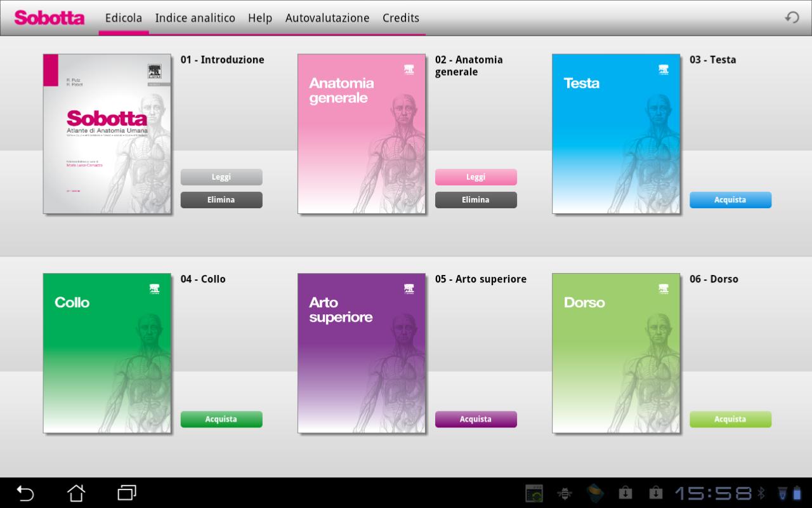Image resolution: width=812 pixels, height=508 pixels.
Task: Open the purple Arto superiore cover
Action: 362,353
